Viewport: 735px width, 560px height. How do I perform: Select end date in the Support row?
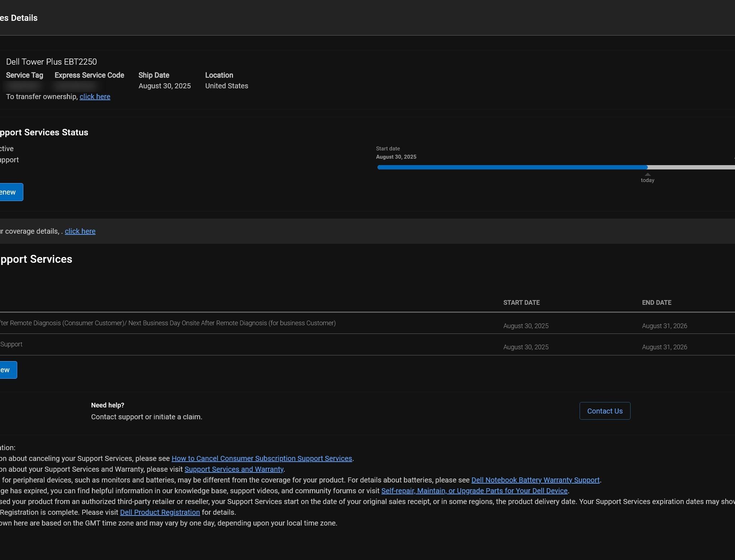pos(664,347)
